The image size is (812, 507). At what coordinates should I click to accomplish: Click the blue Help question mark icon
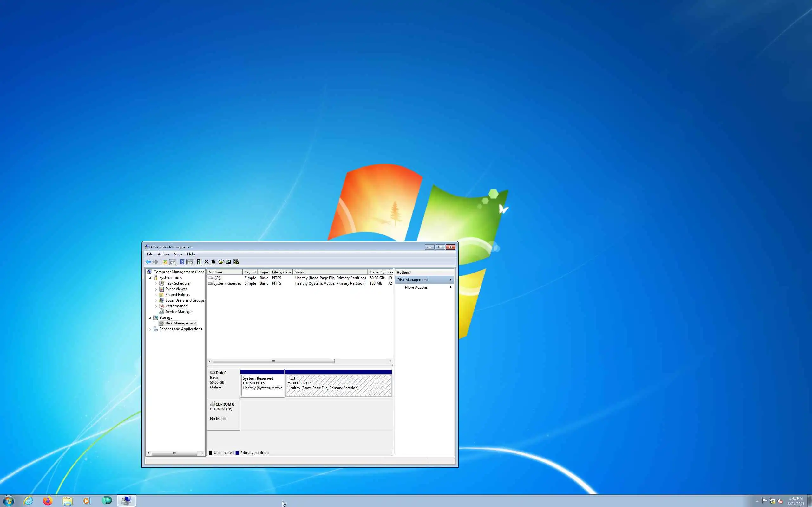[x=182, y=262]
